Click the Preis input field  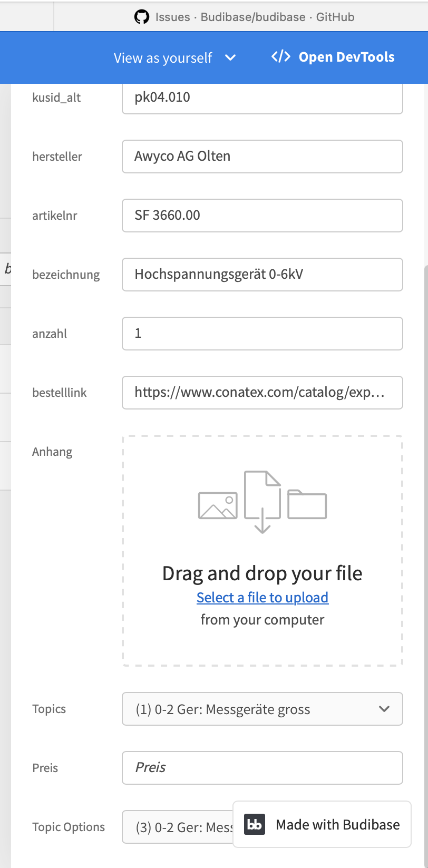[x=262, y=768]
